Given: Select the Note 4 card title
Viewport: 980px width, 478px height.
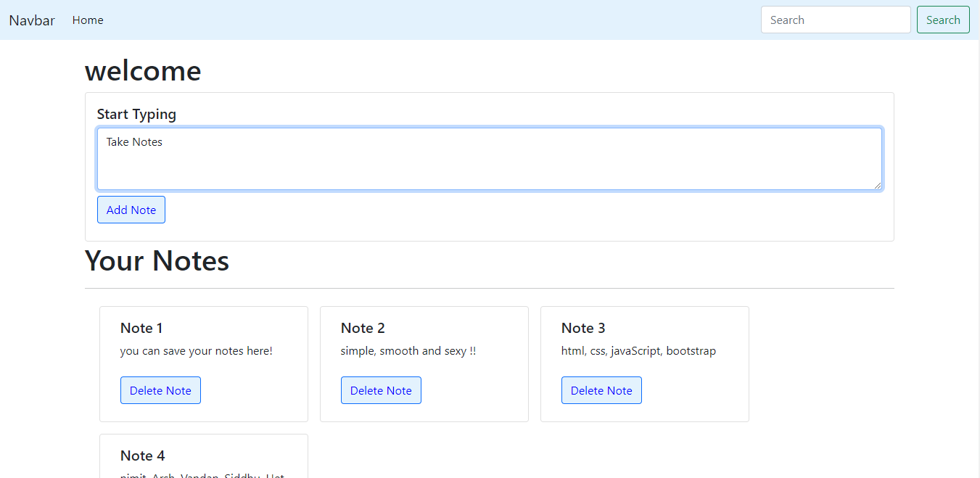Looking at the screenshot, I should (142, 456).
